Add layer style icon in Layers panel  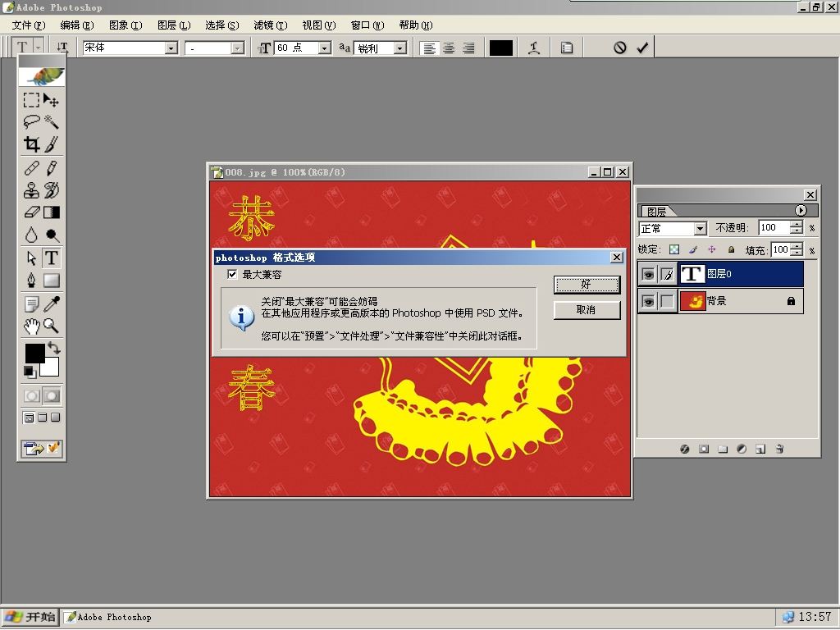pyautogui.click(x=685, y=449)
